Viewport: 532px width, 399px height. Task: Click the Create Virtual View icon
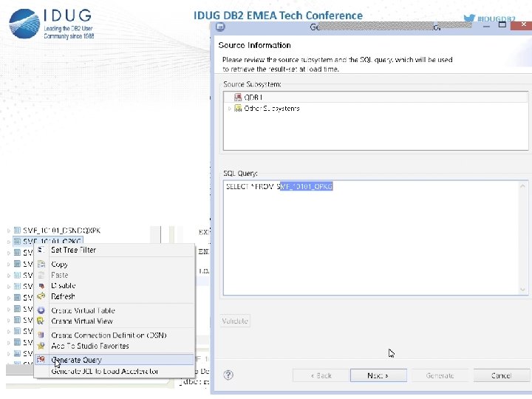click(x=41, y=321)
